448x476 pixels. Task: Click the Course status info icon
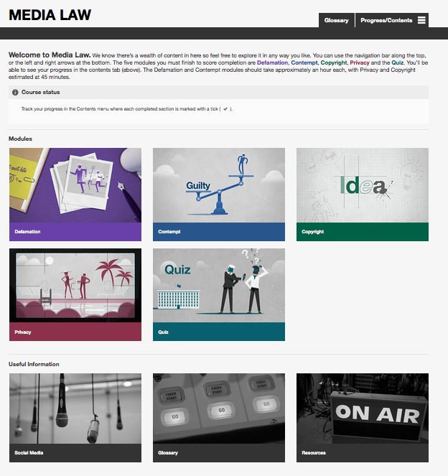pos(16,92)
